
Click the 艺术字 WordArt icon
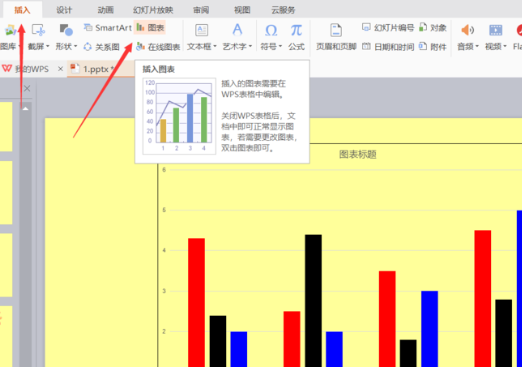(237, 30)
